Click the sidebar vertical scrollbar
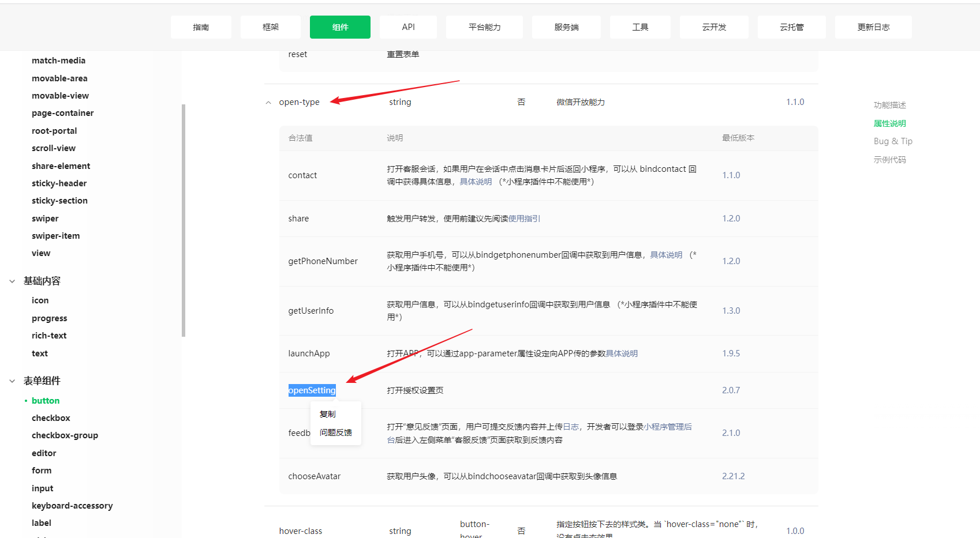 coord(184,220)
